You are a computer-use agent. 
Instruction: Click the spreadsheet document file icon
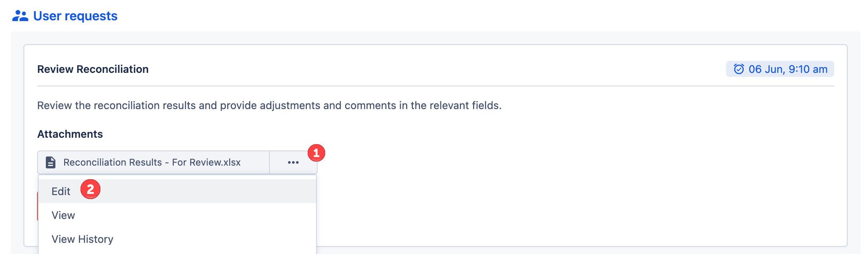point(51,162)
